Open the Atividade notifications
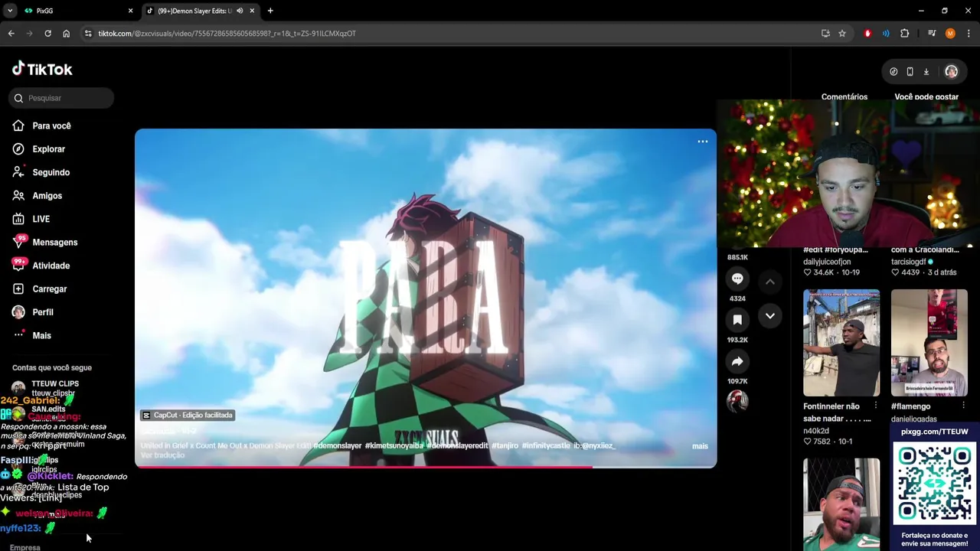Viewport: 980px width, 551px height. coord(51,266)
